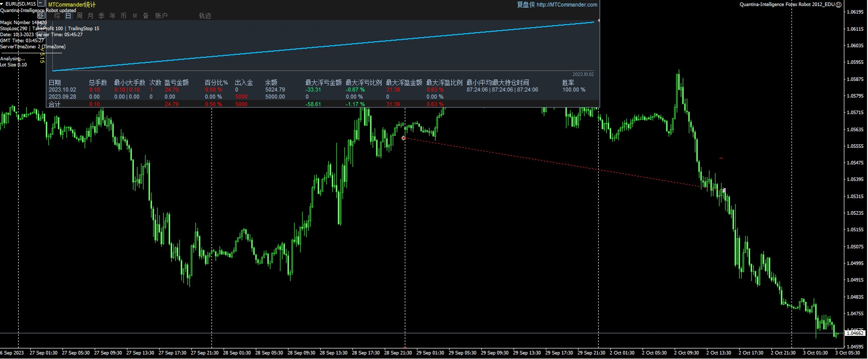Click the GMT Time: 03:45:27 text
The height and width of the screenshot is (359, 868).
click(x=22, y=41)
